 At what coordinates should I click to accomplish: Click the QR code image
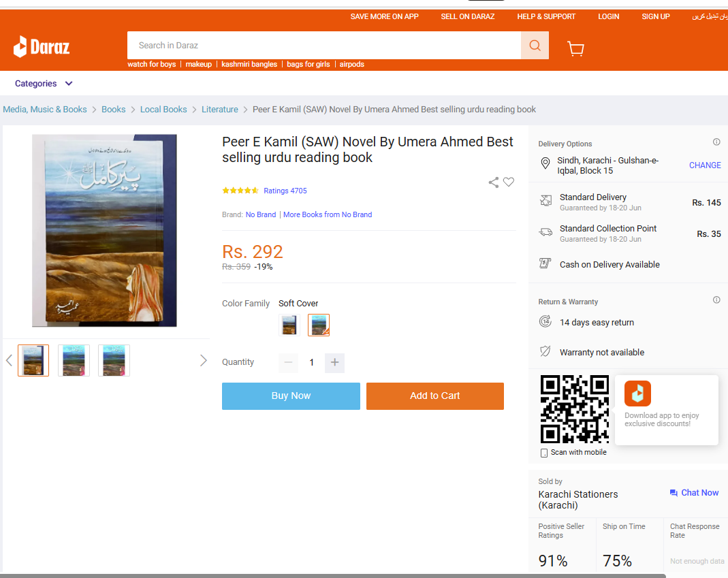click(574, 409)
